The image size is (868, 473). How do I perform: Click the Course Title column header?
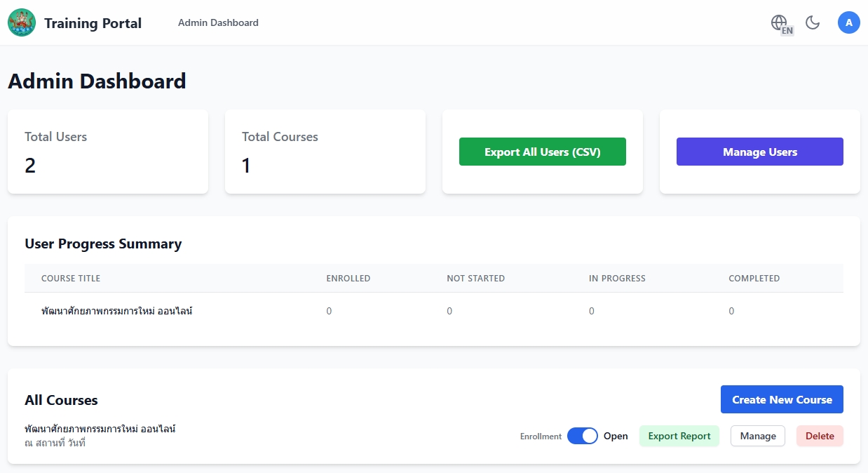click(71, 279)
